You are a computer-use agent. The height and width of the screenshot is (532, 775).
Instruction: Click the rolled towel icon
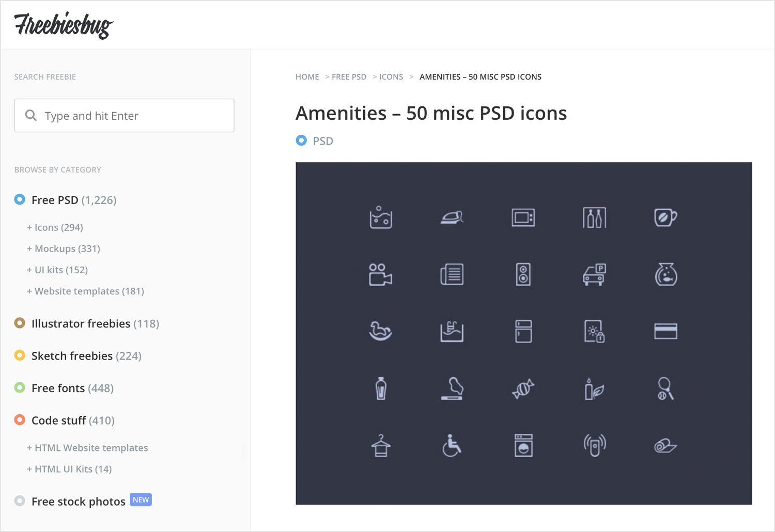point(666,445)
